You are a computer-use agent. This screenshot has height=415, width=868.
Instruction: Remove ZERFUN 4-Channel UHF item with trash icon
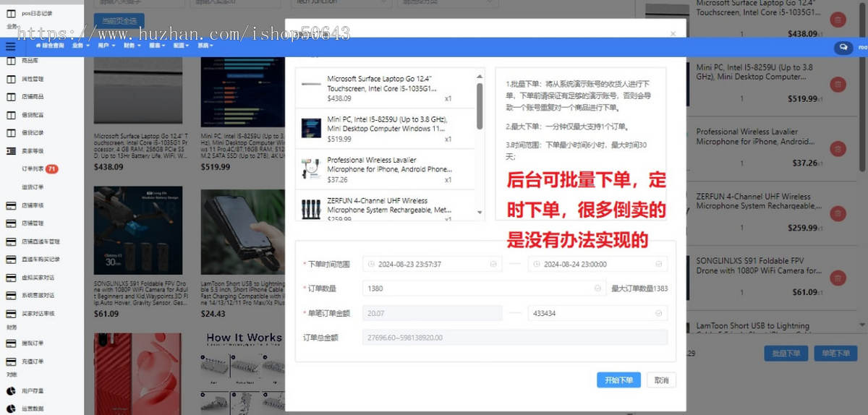tap(838, 213)
